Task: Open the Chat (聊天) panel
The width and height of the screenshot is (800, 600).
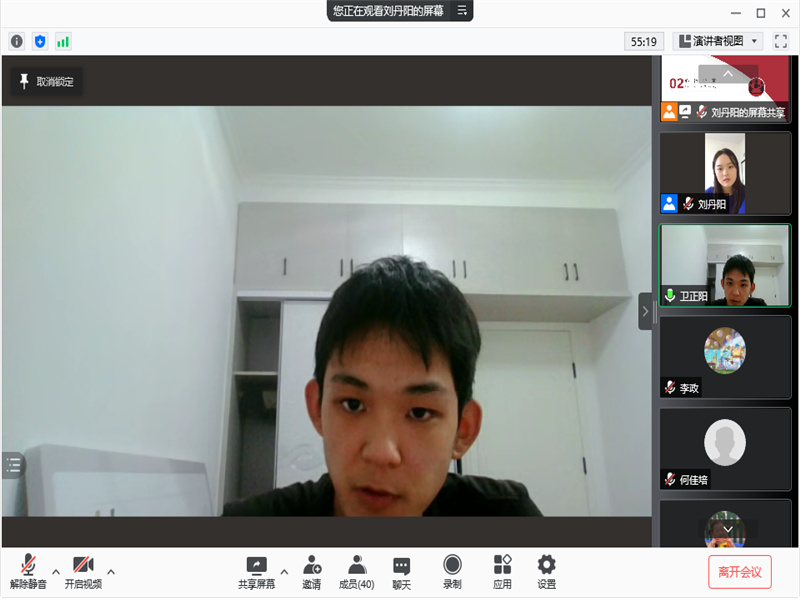Action: (x=401, y=572)
